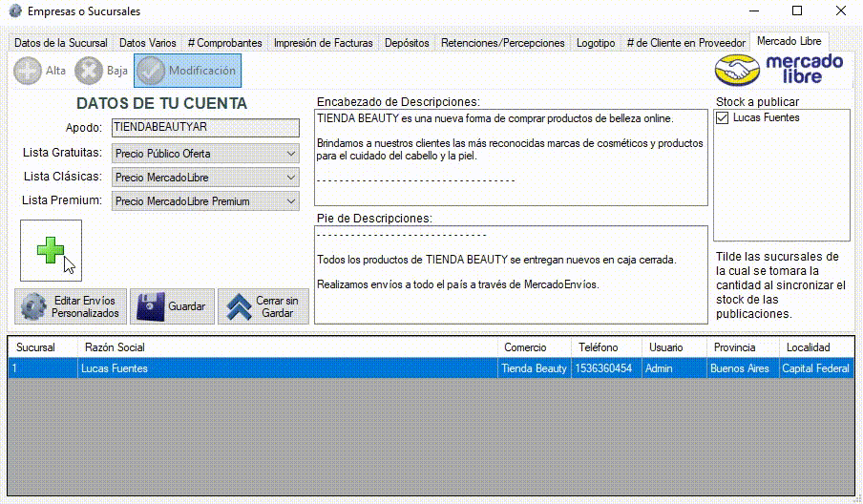This screenshot has width=863, height=504.
Task: Click the Razón Social column header
Action: click(x=286, y=347)
